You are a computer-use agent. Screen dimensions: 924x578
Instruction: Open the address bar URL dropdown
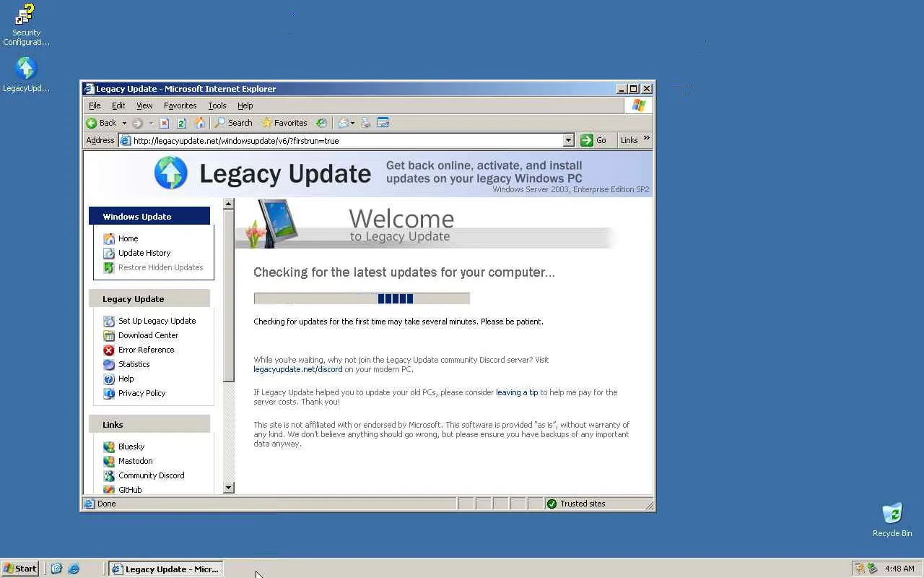[568, 140]
